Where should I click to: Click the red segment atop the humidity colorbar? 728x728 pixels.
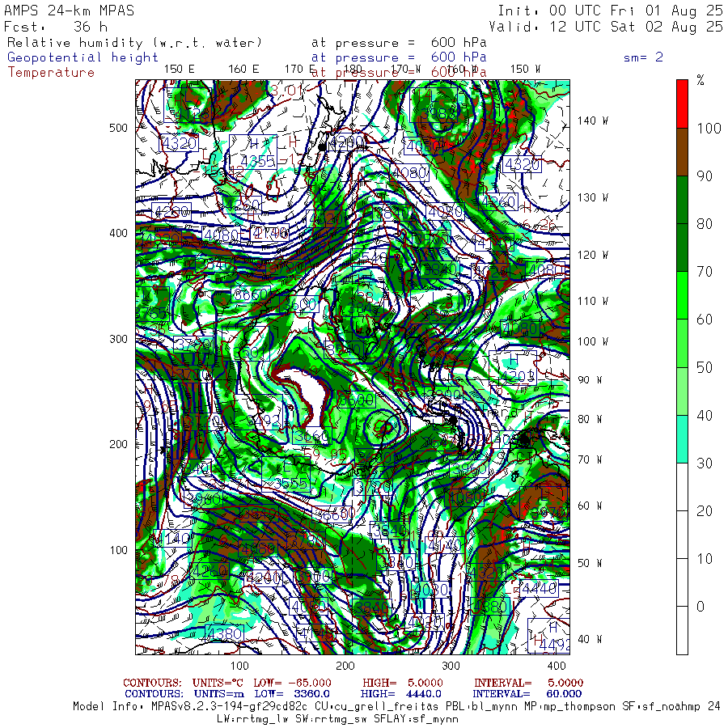pos(682,104)
